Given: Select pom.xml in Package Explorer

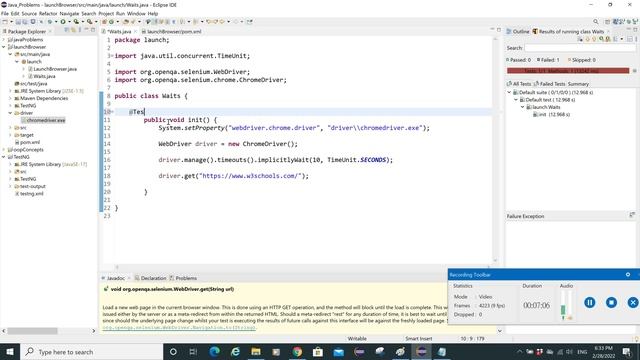Looking at the screenshot, I should point(27,142).
